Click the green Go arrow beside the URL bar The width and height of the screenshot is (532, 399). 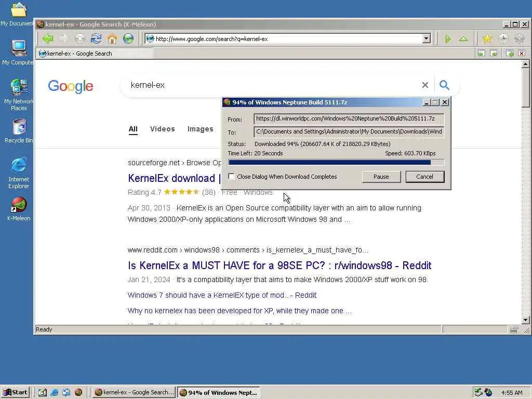tap(447, 39)
